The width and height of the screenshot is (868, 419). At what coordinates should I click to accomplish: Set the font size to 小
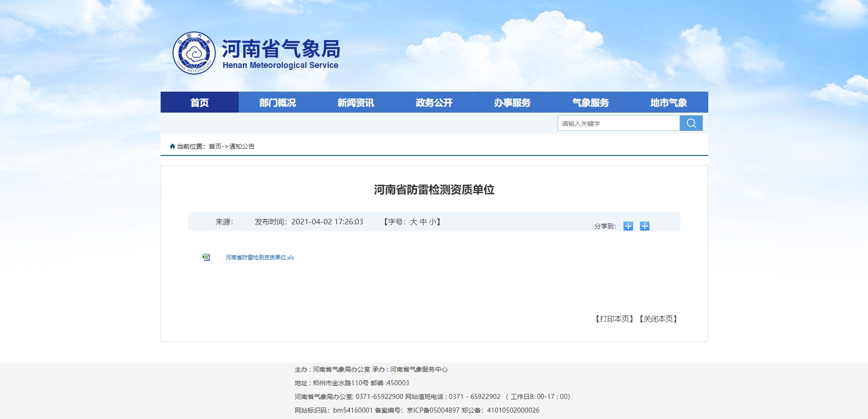click(432, 222)
